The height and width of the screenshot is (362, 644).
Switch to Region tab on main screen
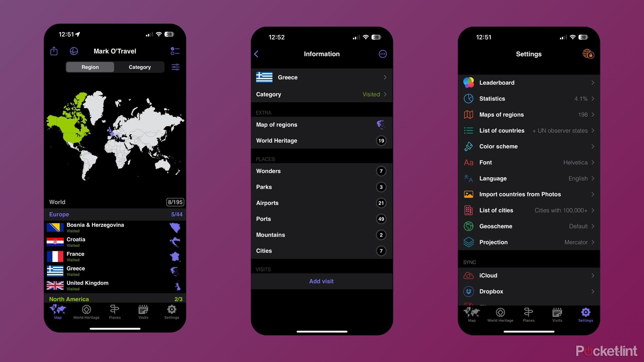pyautogui.click(x=90, y=67)
